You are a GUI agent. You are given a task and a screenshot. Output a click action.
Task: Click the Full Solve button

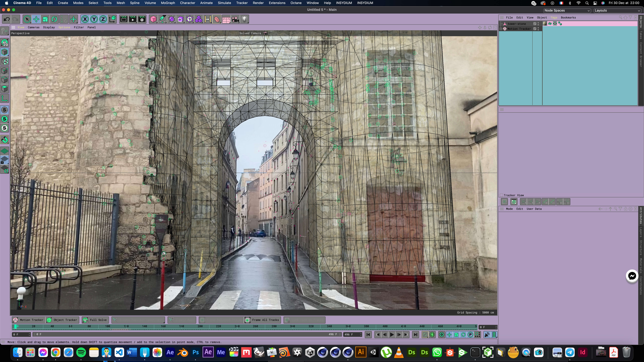tap(95, 320)
